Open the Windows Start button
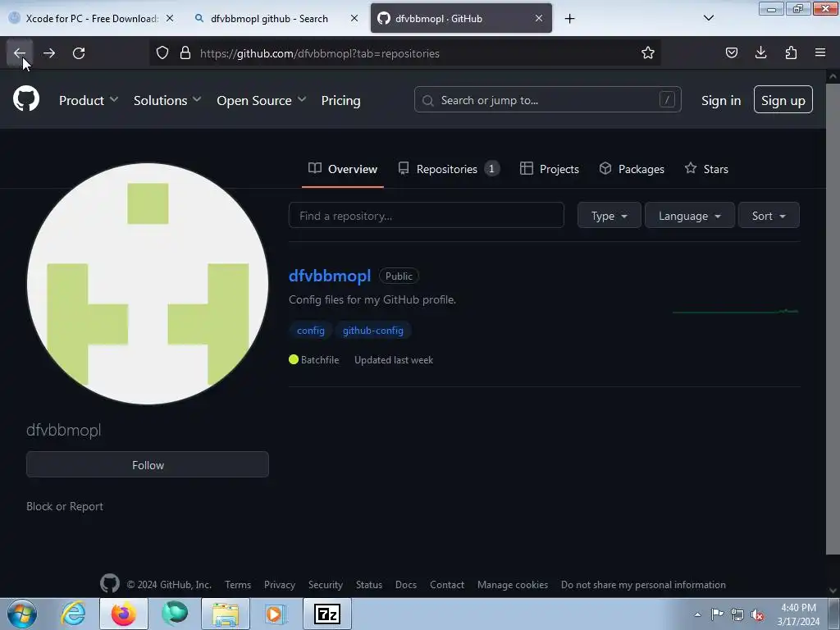Image resolution: width=840 pixels, height=630 pixels. coord(22,614)
